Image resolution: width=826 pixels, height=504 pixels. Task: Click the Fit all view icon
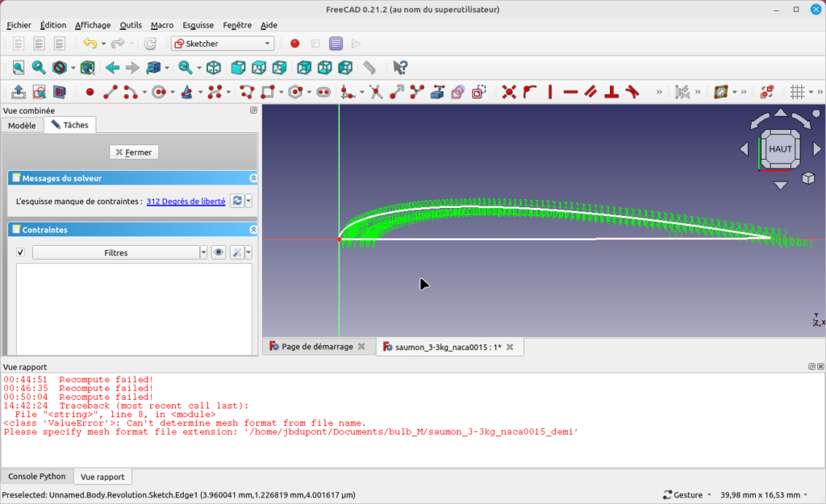[19, 68]
